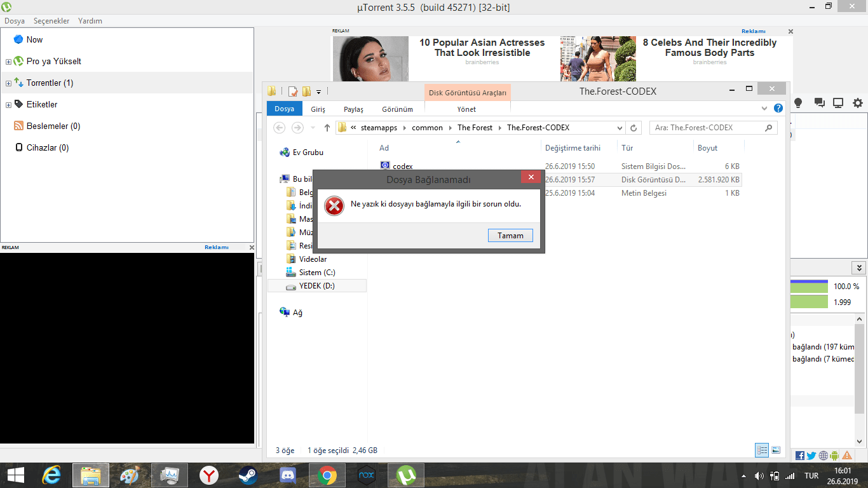
Task: Open Steam from the taskbar
Action: click(x=248, y=475)
